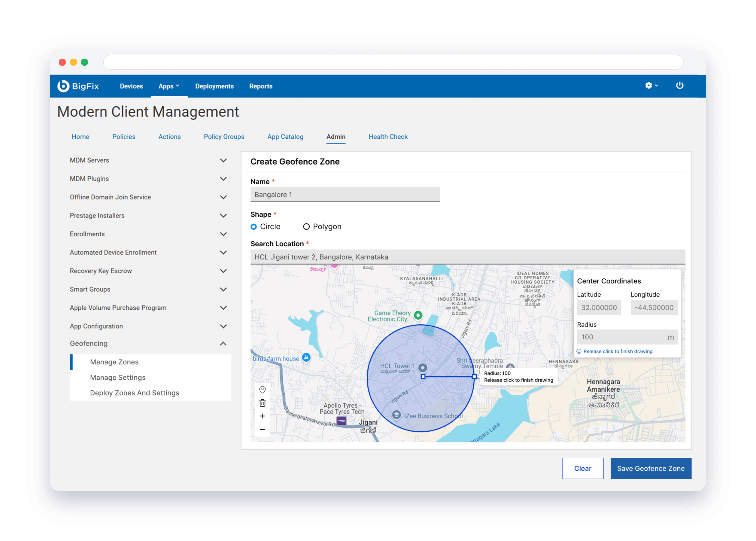
Task: Click the trash delete shape icon
Action: click(x=262, y=403)
